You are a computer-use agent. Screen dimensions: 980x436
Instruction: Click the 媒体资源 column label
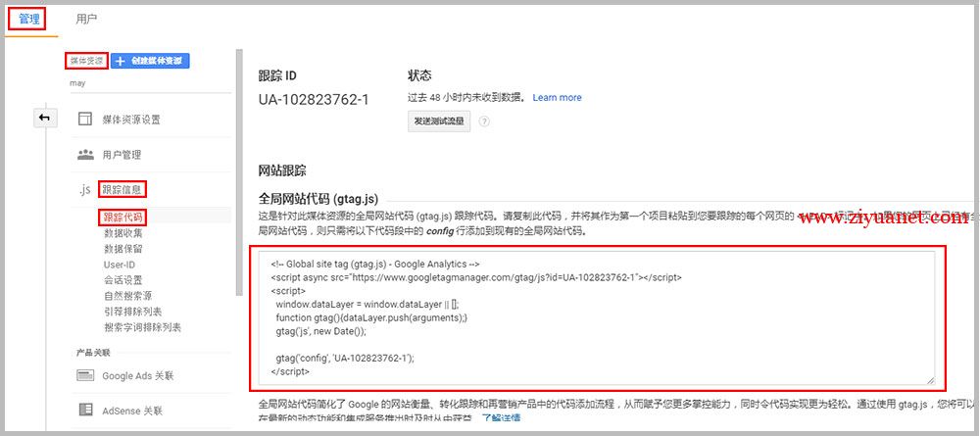tap(86, 61)
